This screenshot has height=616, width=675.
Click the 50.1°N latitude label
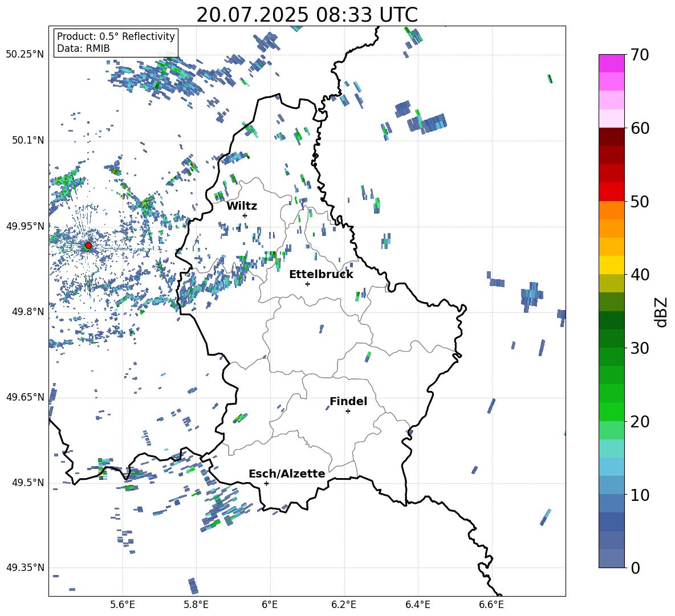click(x=28, y=141)
